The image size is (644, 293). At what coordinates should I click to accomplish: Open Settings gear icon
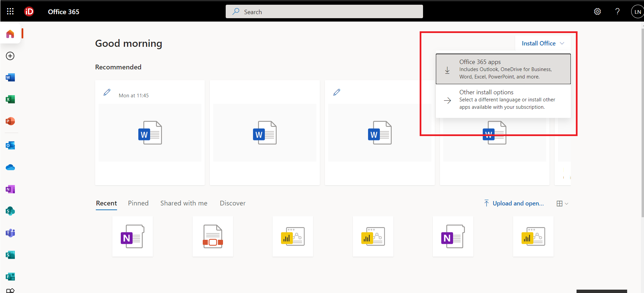[597, 11]
